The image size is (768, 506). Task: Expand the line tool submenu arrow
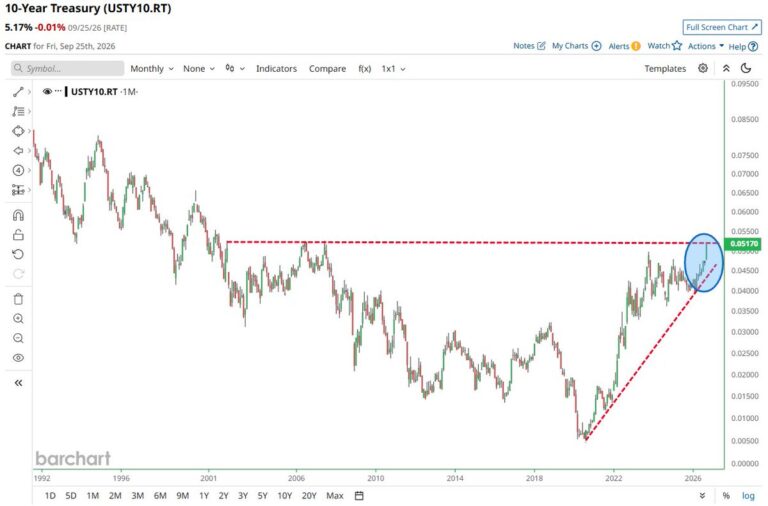(29, 92)
